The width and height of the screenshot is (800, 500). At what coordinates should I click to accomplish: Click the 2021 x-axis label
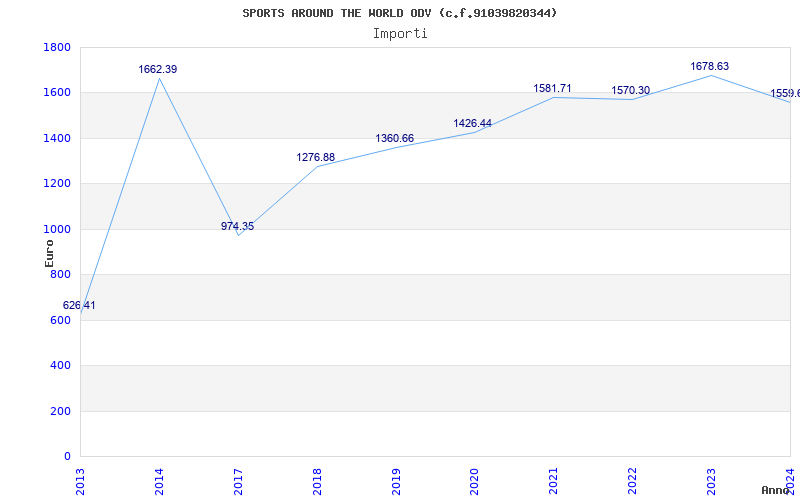(554, 482)
